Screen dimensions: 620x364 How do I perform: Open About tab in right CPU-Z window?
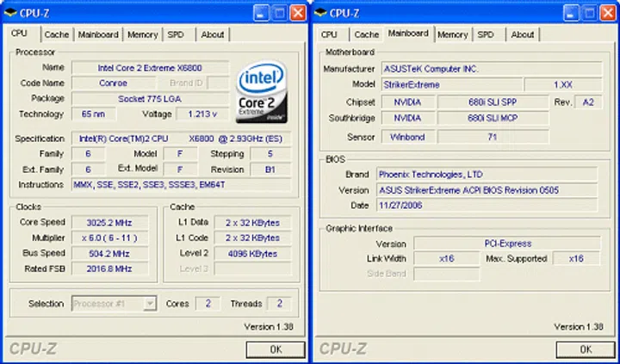[523, 34]
